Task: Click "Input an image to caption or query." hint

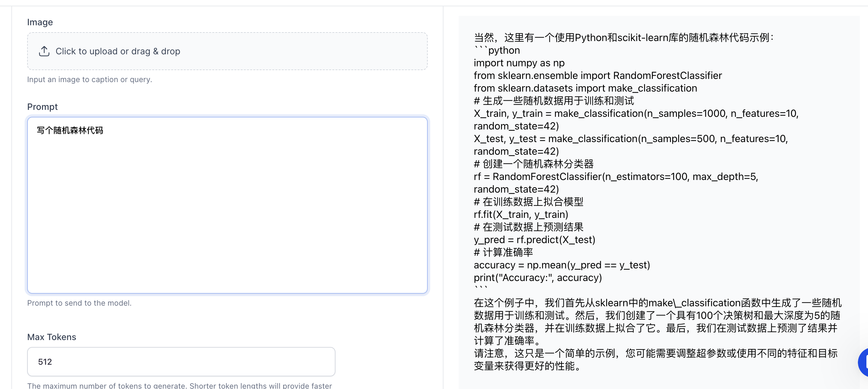Action: click(89, 80)
